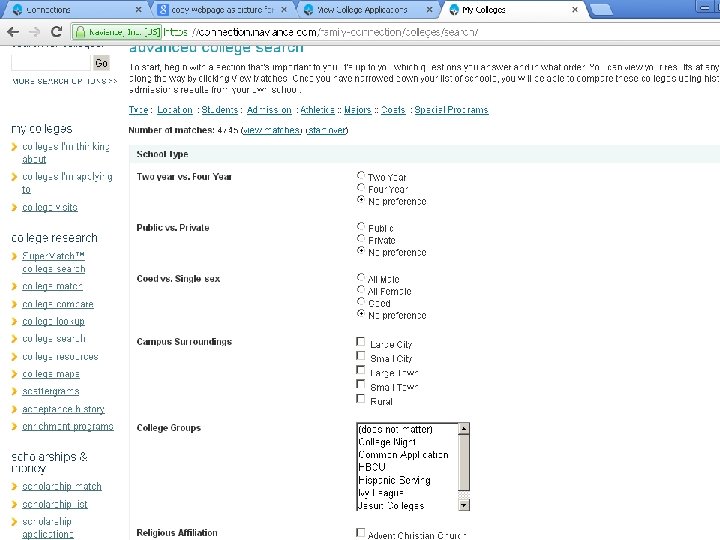Check the Small Town checkbox
This screenshot has height=540, width=720.
pos(361,385)
